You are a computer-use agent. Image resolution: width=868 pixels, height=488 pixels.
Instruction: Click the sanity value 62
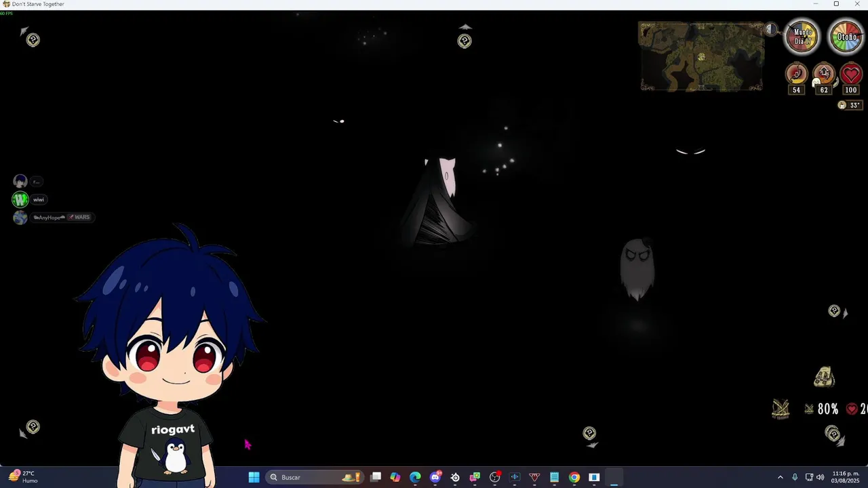coord(824,90)
